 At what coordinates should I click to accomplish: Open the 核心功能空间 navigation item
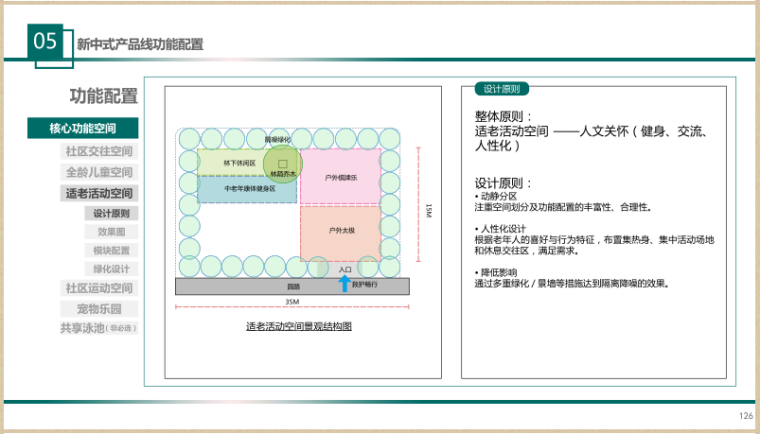coord(83,128)
